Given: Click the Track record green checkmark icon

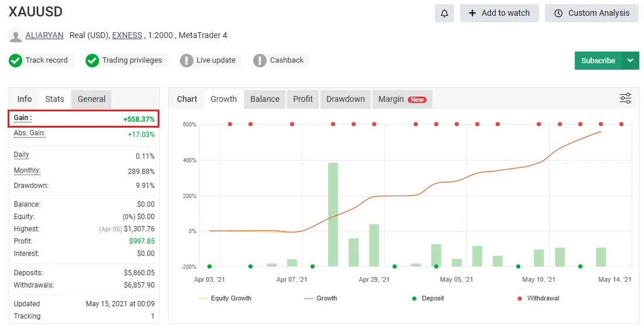Looking at the screenshot, I should (16, 60).
